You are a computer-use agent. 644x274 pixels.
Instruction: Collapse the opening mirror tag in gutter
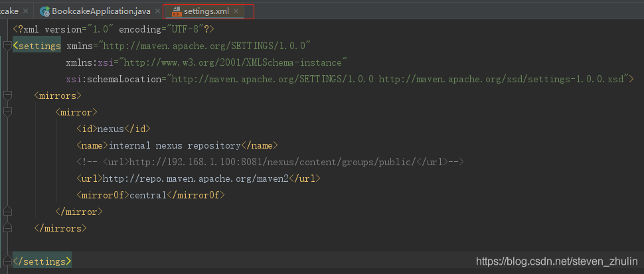[x=7, y=112]
